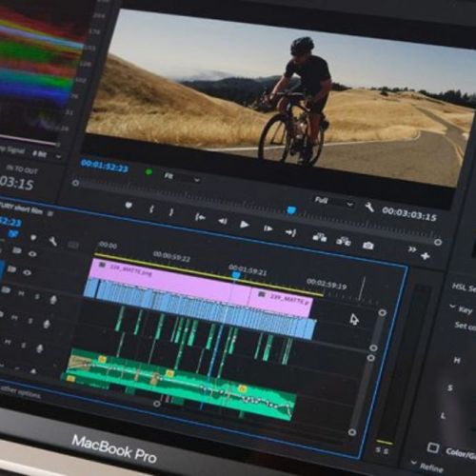This screenshot has width=476, height=476.
Task: Click the Mark Out bracket icon
Action: click(171, 212)
